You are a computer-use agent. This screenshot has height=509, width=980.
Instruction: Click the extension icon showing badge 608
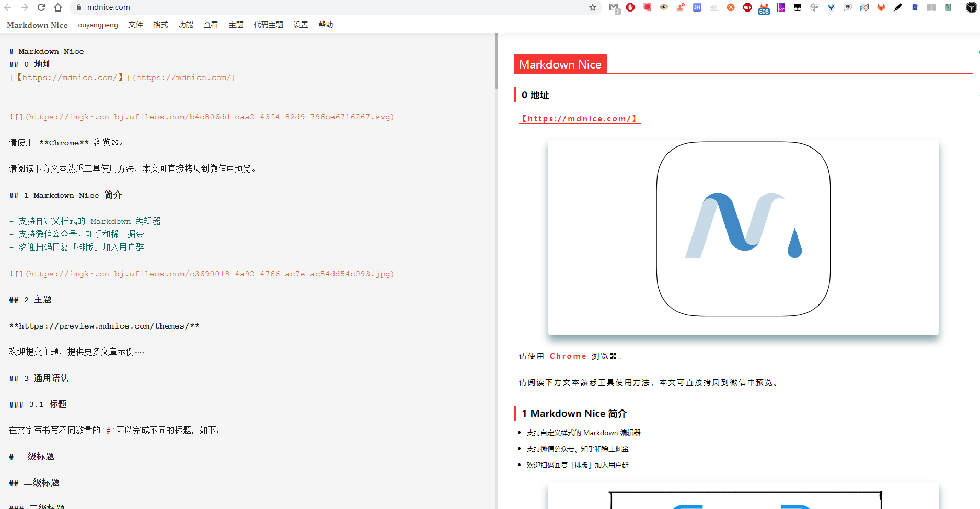(x=764, y=7)
